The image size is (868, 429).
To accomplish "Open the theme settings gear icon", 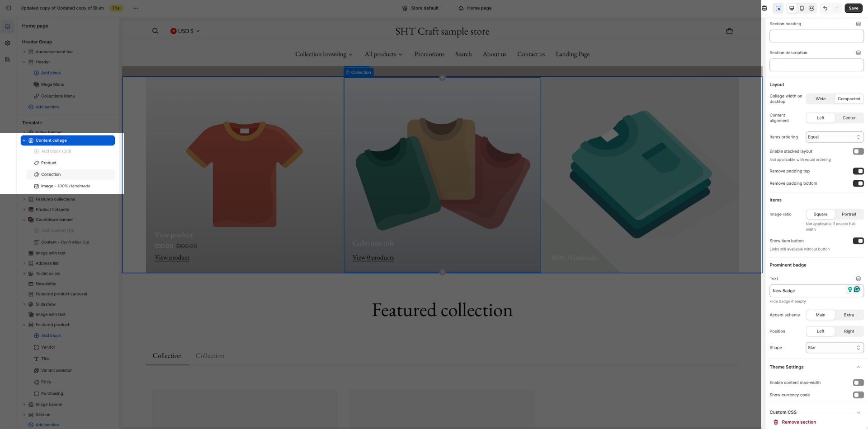I will (7, 43).
